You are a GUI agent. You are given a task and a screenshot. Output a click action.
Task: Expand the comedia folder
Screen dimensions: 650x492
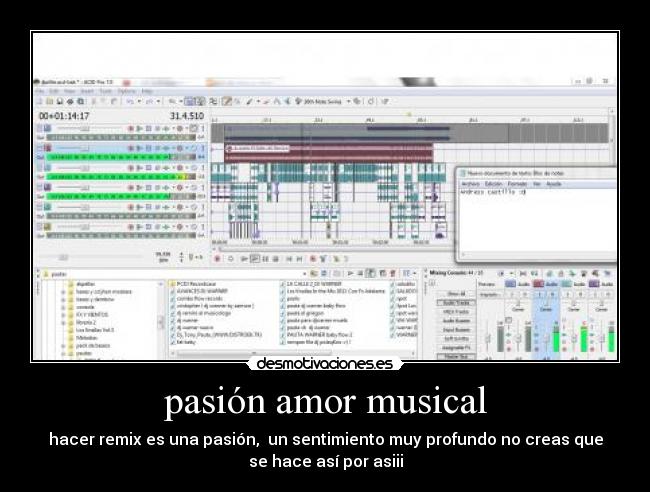pyautogui.click(x=63, y=307)
